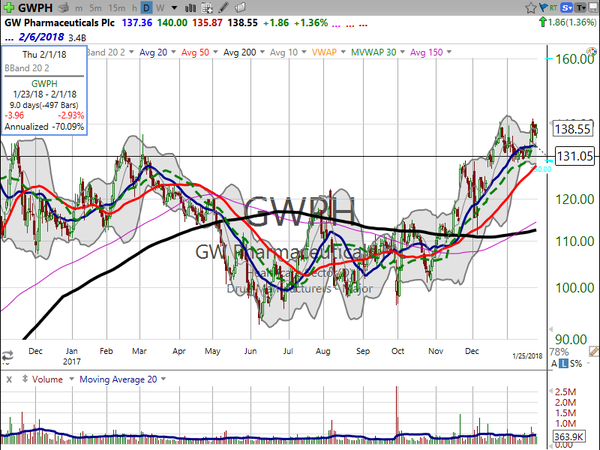Switch to the 15m timeframe
This screenshot has width=600, height=450.
point(117,8)
